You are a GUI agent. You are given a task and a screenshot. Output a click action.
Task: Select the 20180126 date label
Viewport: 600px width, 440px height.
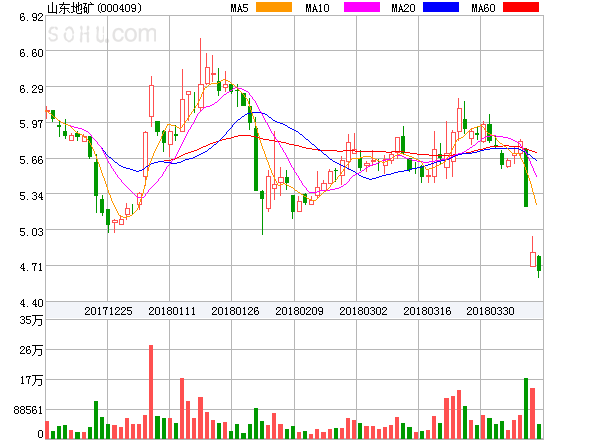(235, 311)
